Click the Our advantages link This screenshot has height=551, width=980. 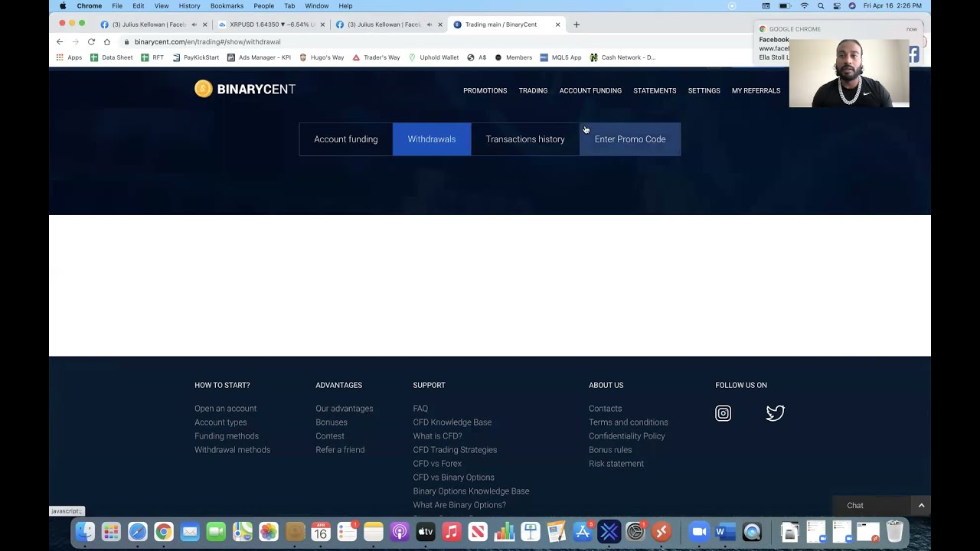tap(345, 409)
